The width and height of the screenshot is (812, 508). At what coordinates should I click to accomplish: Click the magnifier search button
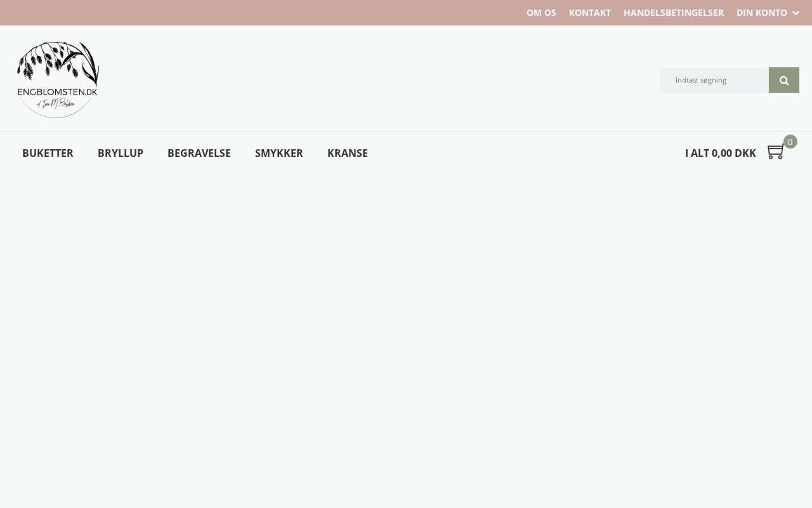(784, 80)
